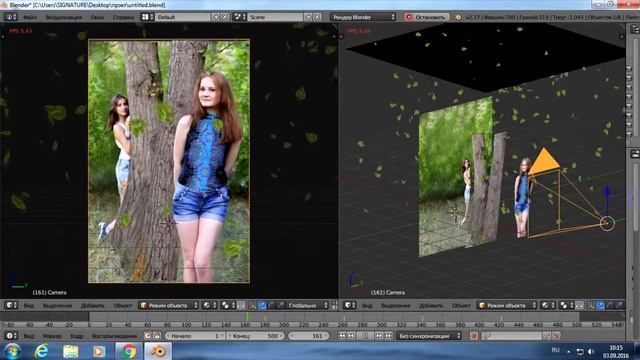
Task: Open the Рендер Blender engine dropdown
Action: pos(363,17)
